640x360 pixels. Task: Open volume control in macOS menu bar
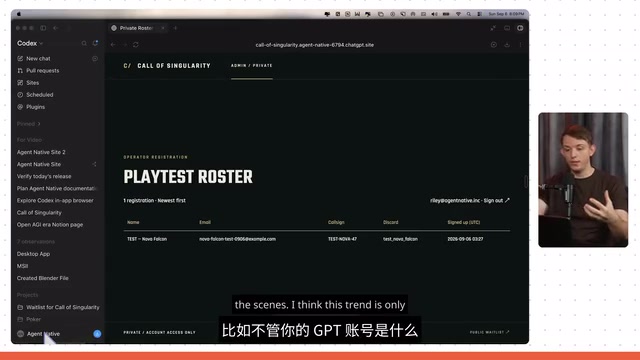click(434, 14)
